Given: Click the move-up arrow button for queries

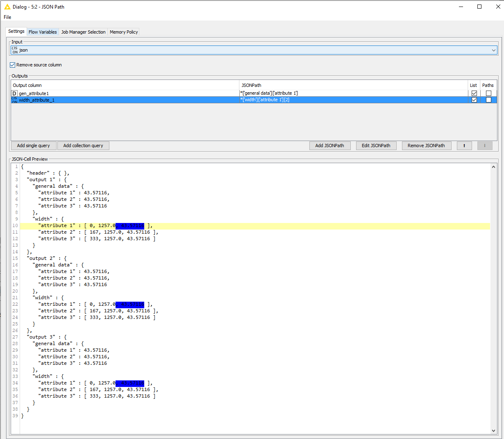Looking at the screenshot, I should [464, 146].
